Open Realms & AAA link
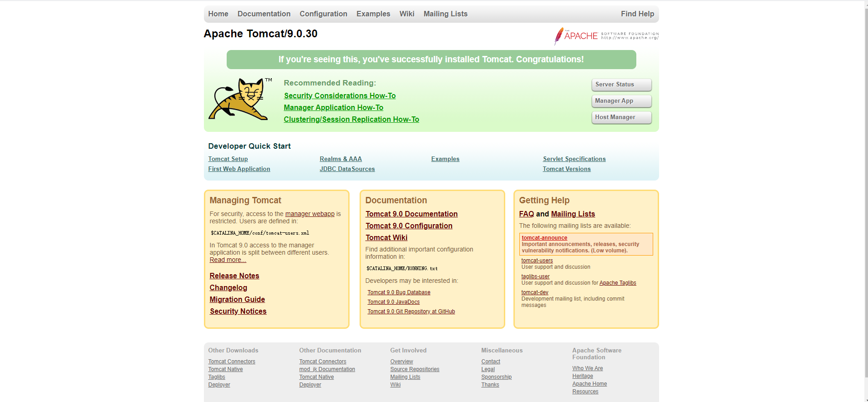 pyautogui.click(x=340, y=159)
